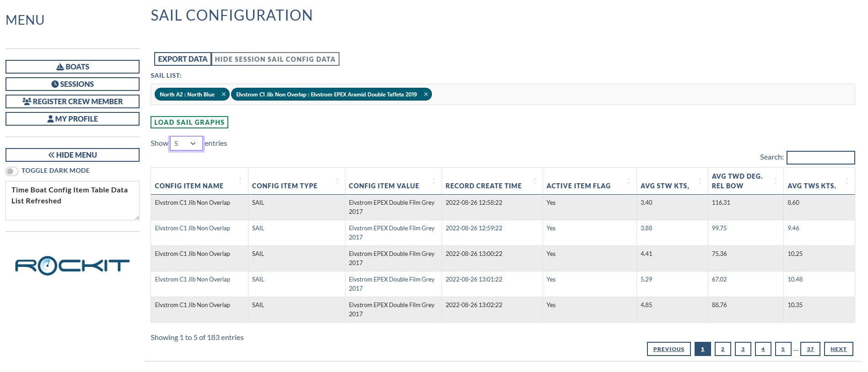Click the record time 2022-08-26 13:00:22
Viewport: 868px width, 372px height.
point(474,254)
